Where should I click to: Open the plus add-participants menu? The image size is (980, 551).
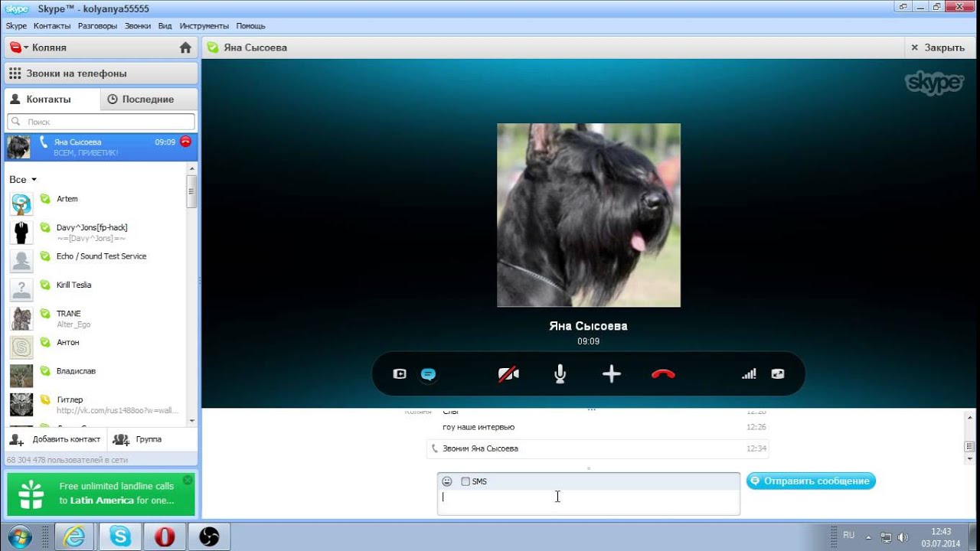[x=611, y=374]
